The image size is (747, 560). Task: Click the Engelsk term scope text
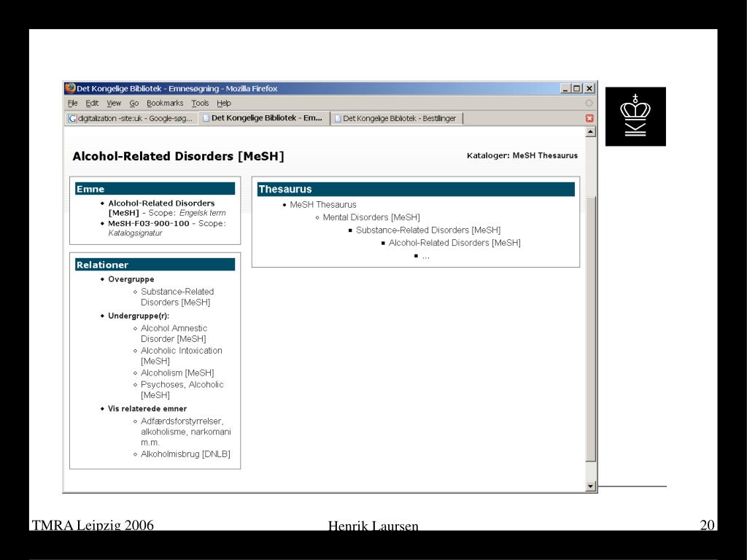(x=203, y=213)
